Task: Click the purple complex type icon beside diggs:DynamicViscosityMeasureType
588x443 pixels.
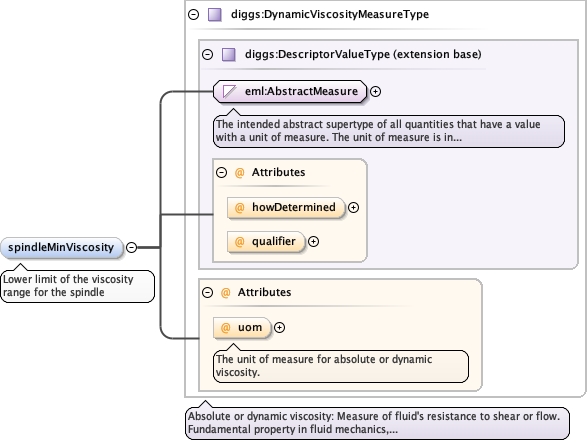Action: pyautogui.click(x=215, y=15)
